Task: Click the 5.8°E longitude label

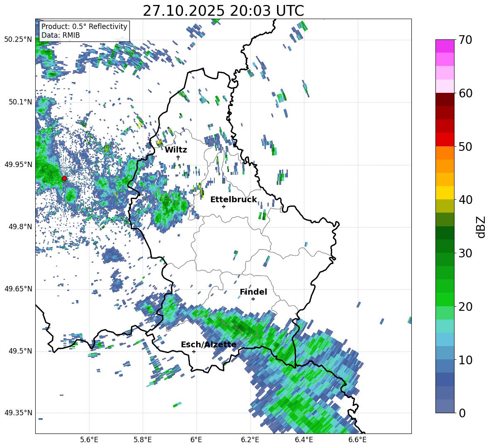Action: coord(143,440)
